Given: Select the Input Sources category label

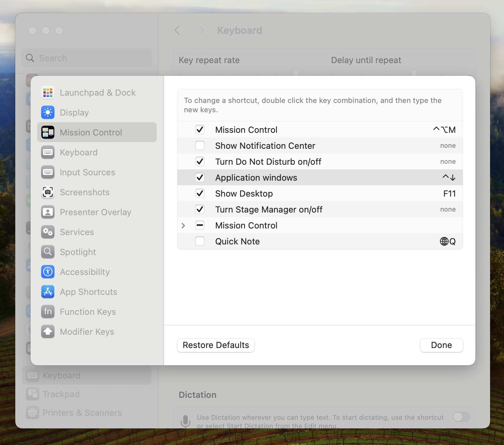Looking at the screenshot, I should pyautogui.click(x=87, y=172).
